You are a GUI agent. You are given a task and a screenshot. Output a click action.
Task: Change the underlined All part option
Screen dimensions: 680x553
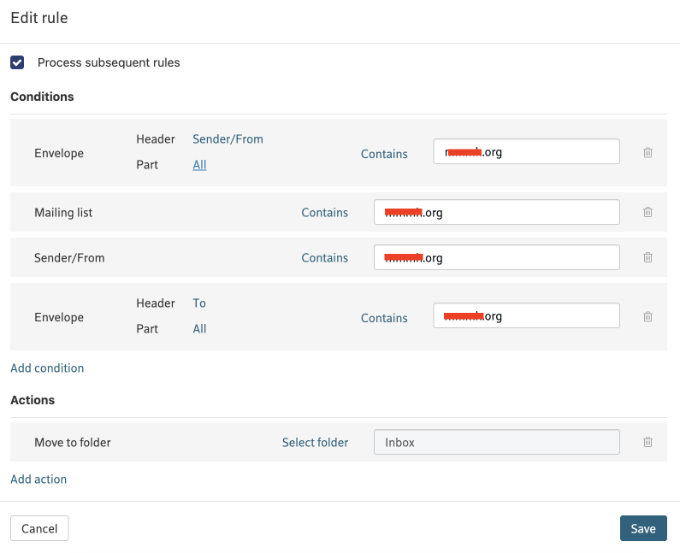click(x=199, y=165)
